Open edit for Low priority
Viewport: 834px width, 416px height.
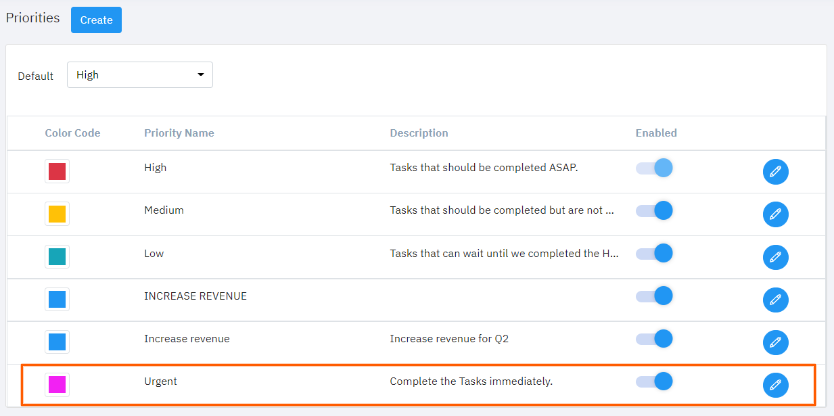775,257
